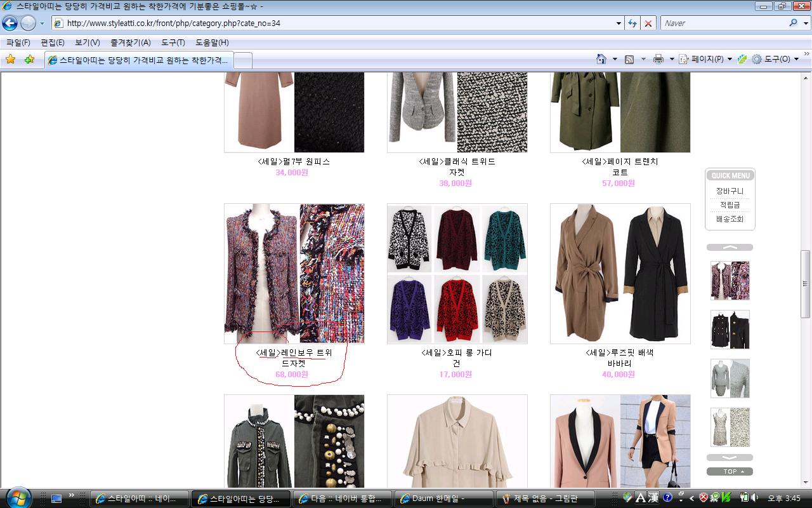Open the 호피 롱 가디건 product link
The image size is (812, 508).
[456, 358]
